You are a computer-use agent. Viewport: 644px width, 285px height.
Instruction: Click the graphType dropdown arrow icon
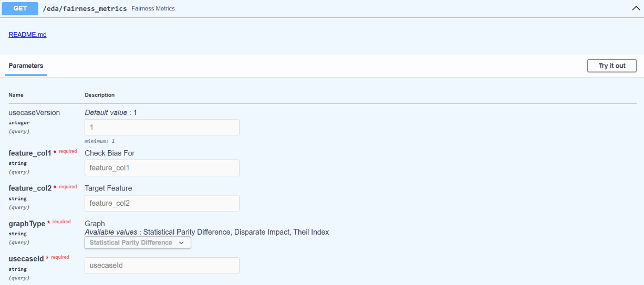click(x=182, y=243)
